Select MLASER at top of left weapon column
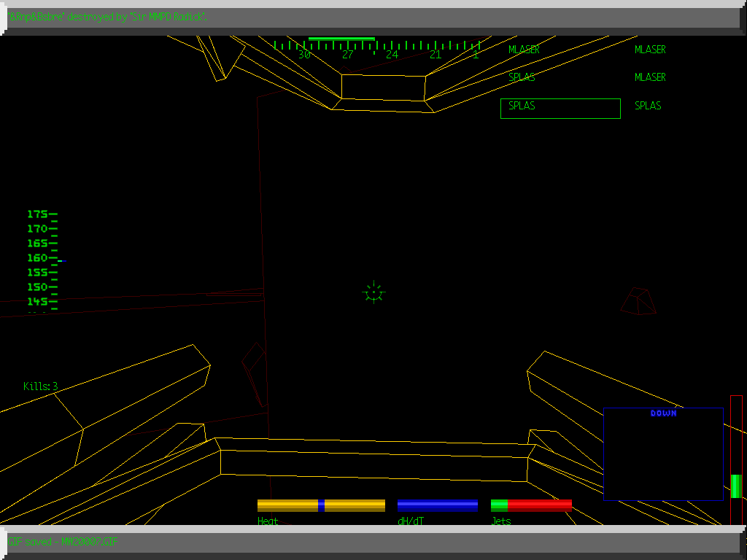The width and height of the screenshot is (747, 560). click(x=524, y=50)
